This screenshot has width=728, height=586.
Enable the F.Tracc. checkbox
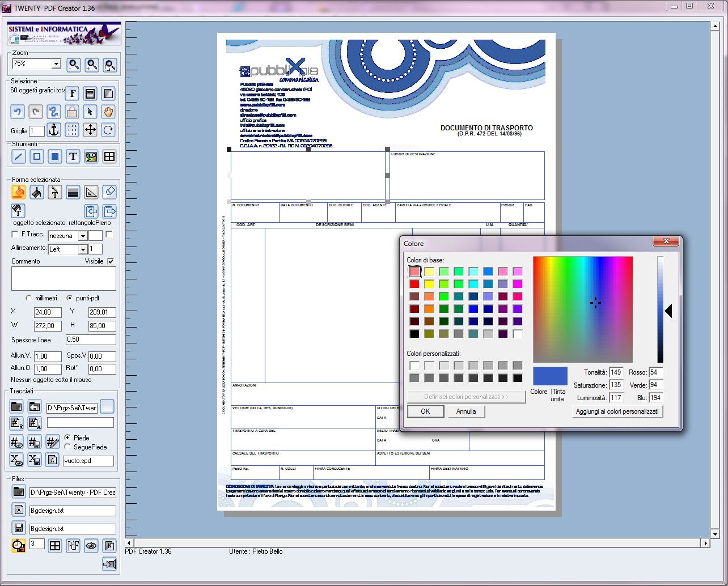point(15,234)
